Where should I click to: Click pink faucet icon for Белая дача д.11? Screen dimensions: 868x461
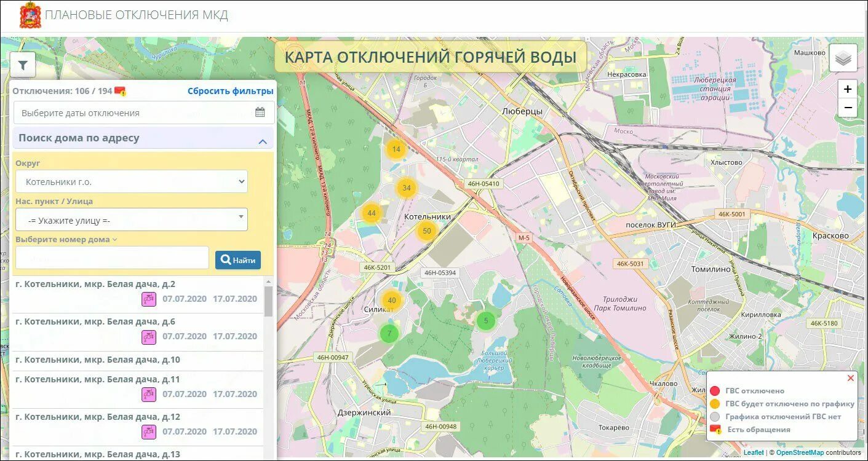tap(149, 394)
